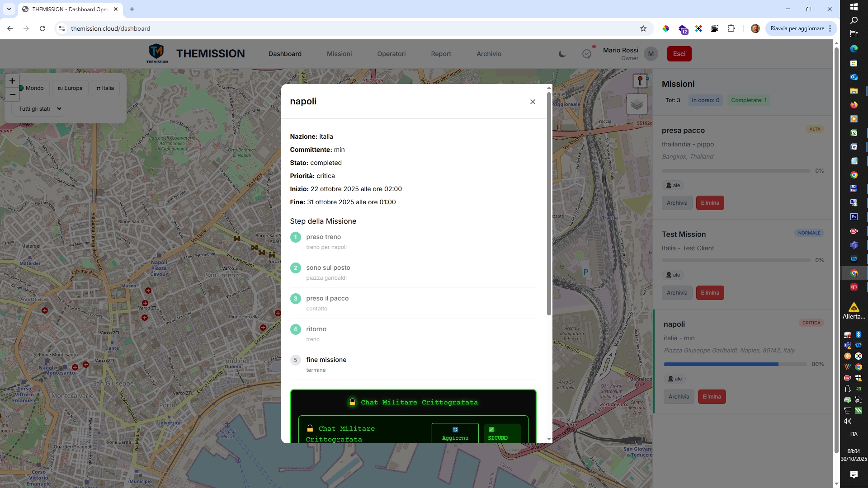
Task: Filter missions by 'Completate: 1'
Action: (749, 100)
